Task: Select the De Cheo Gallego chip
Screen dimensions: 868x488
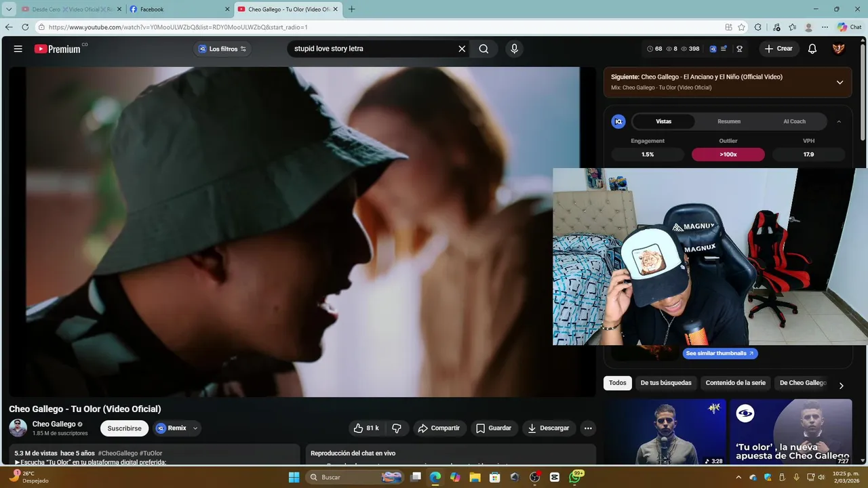Action: click(803, 383)
